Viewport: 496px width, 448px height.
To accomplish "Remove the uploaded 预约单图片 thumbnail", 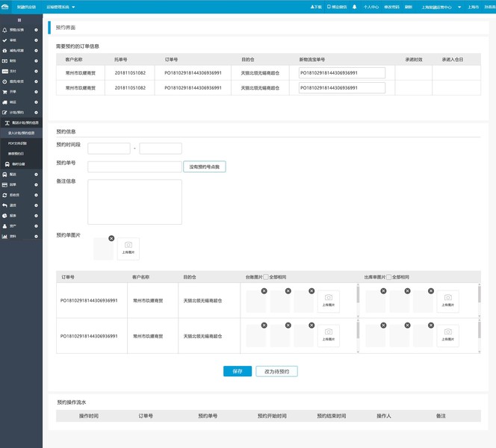I will pyautogui.click(x=111, y=238).
